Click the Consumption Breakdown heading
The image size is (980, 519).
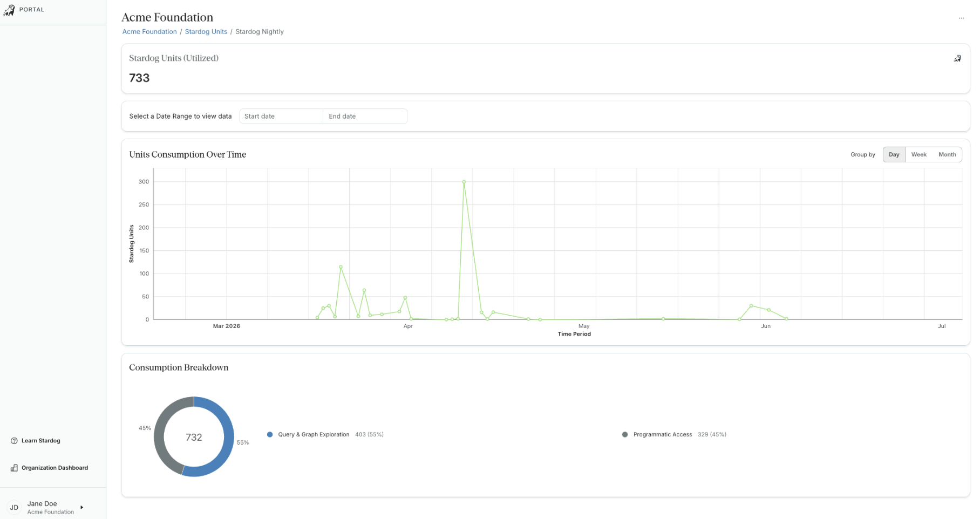[x=179, y=367]
